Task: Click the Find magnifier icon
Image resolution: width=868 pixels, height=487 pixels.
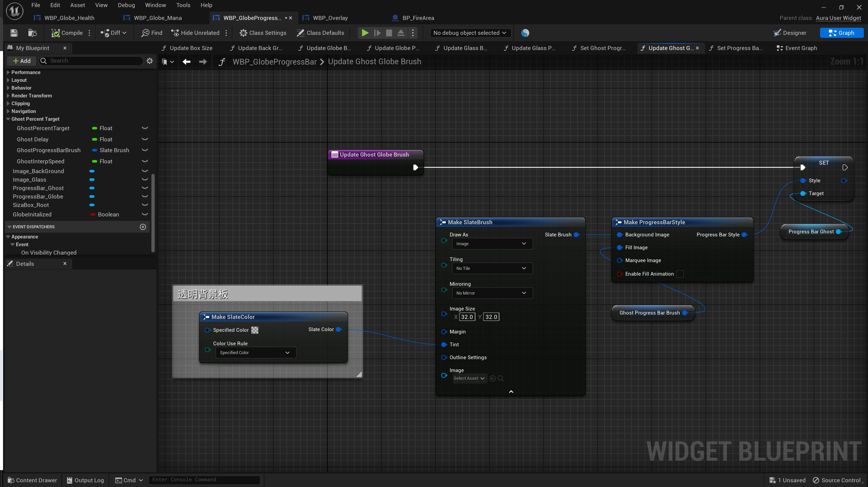Action: 146,33
